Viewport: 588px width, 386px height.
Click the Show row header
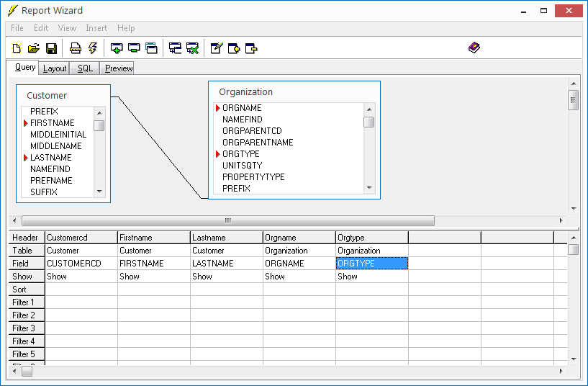[26, 277]
